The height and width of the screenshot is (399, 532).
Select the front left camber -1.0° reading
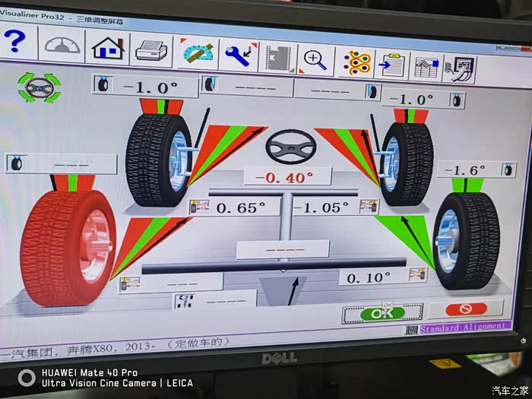(x=149, y=85)
